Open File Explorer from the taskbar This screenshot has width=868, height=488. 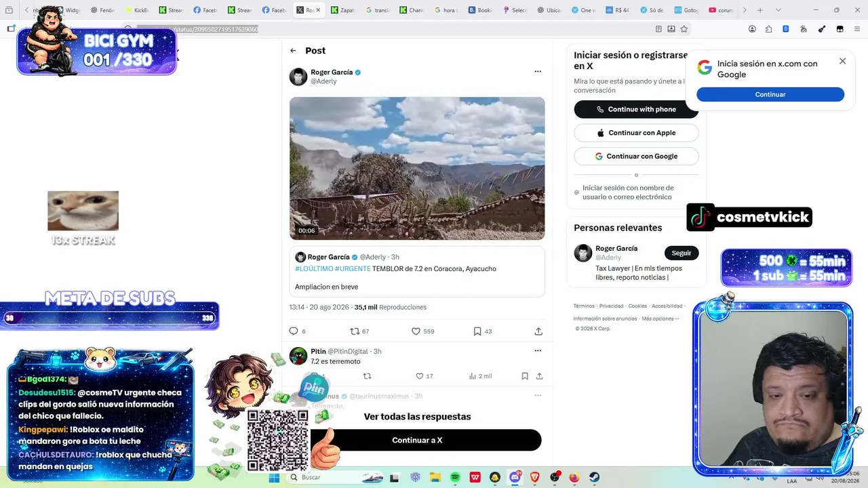435,478
